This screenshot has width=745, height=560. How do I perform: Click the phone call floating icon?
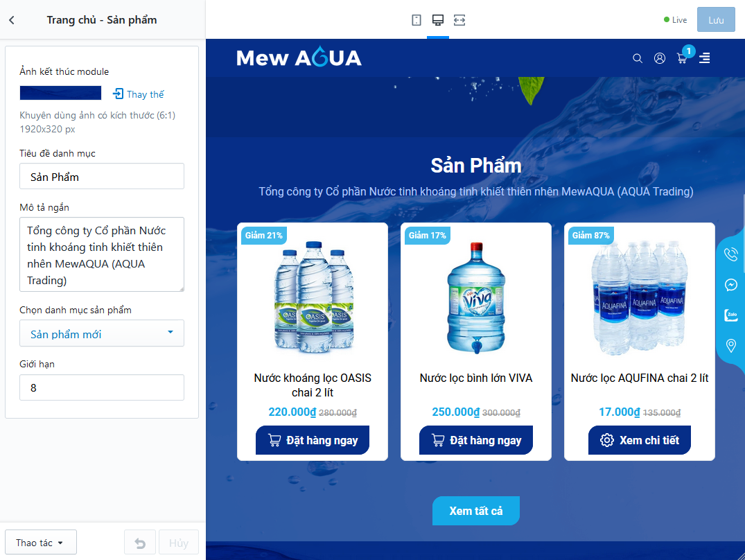730,254
